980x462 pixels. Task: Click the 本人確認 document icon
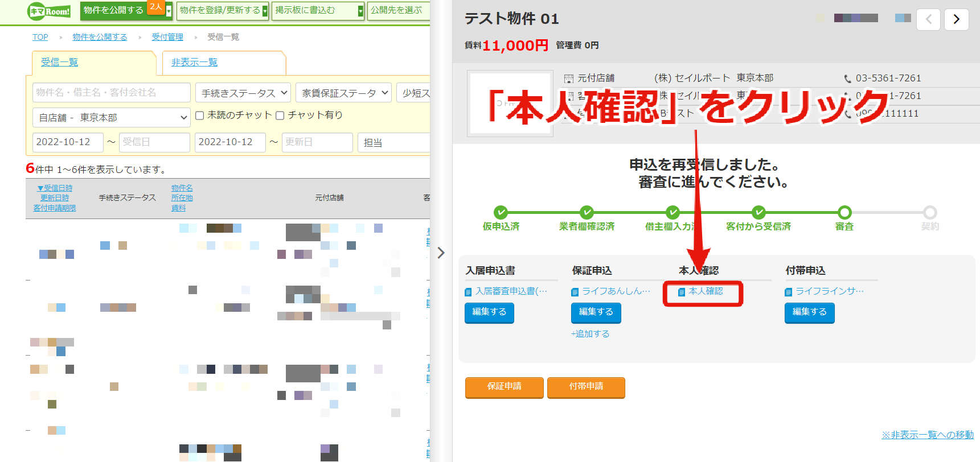pyautogui.click(x=682, y=292)
